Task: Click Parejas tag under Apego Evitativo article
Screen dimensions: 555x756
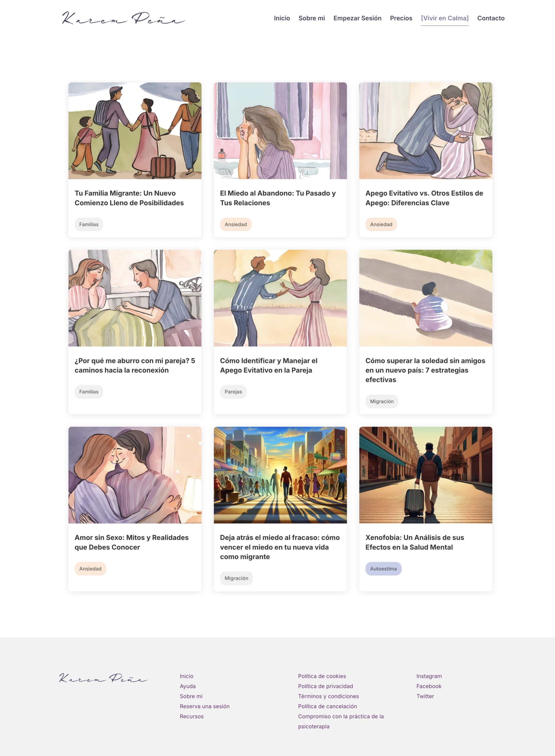Action: click(233, 392)
